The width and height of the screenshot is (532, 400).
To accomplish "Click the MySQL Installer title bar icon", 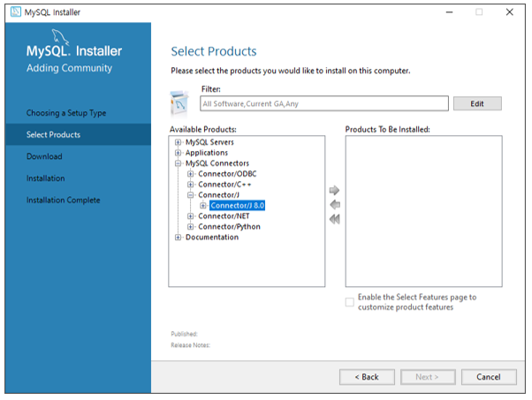I will (x=16, y=11).
